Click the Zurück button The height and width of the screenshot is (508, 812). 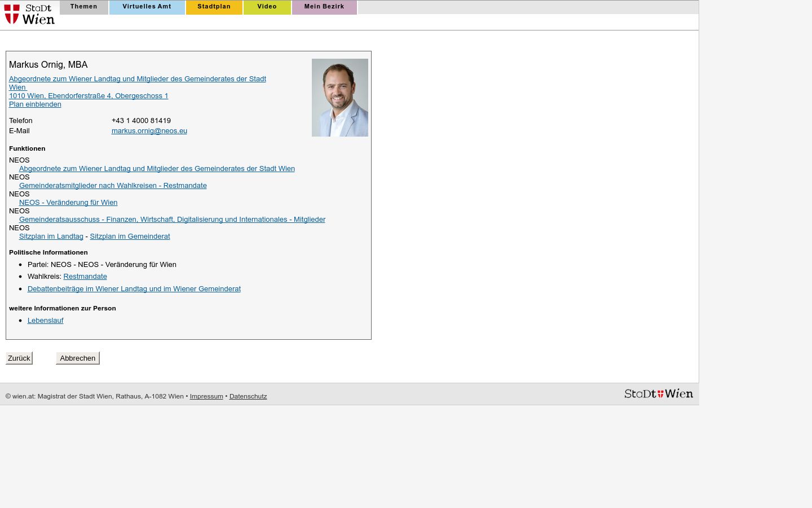[x=19, y=358]
